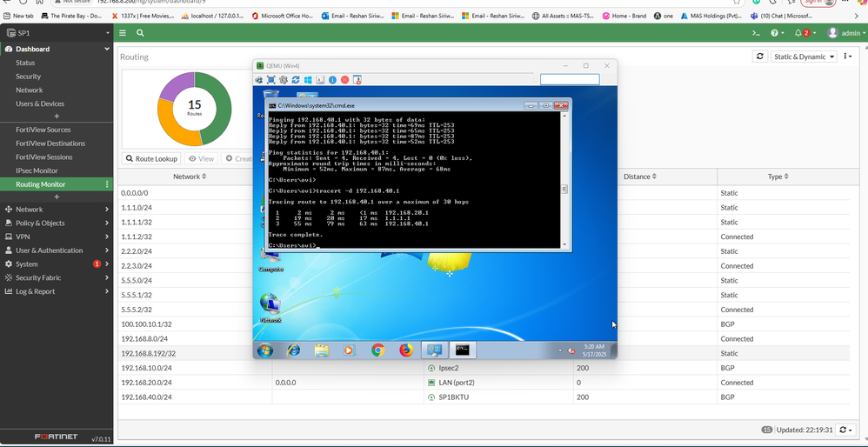
Task: Toggle the sidebar hamburger menu
Action: [123, 33]
